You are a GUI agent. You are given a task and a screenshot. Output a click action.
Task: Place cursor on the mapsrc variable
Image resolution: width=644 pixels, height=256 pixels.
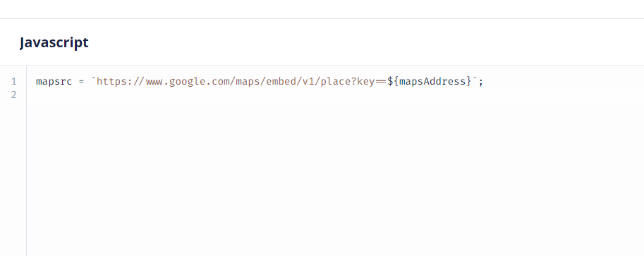click(x=54, y=81)
